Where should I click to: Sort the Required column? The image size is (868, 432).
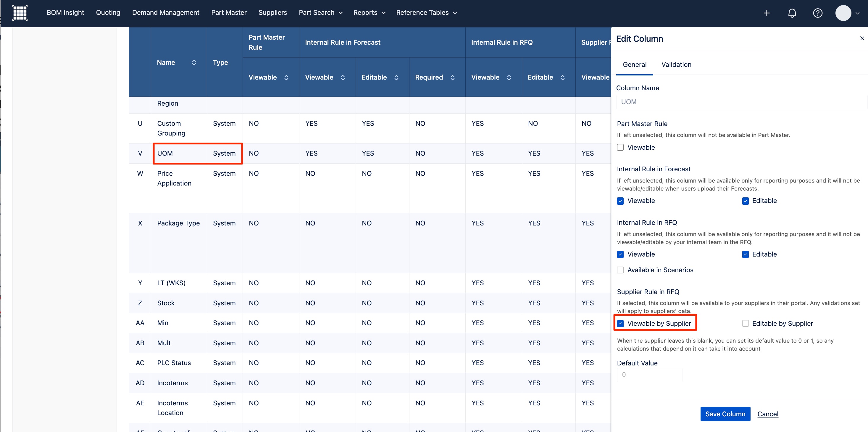tap(453, 78)
